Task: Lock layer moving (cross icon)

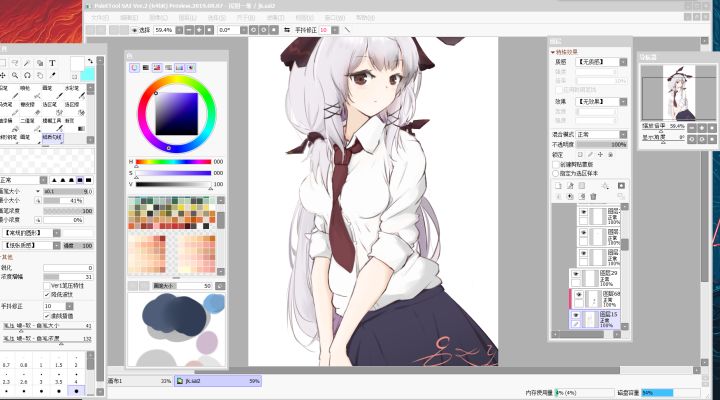Action: [x=600, y=155]
